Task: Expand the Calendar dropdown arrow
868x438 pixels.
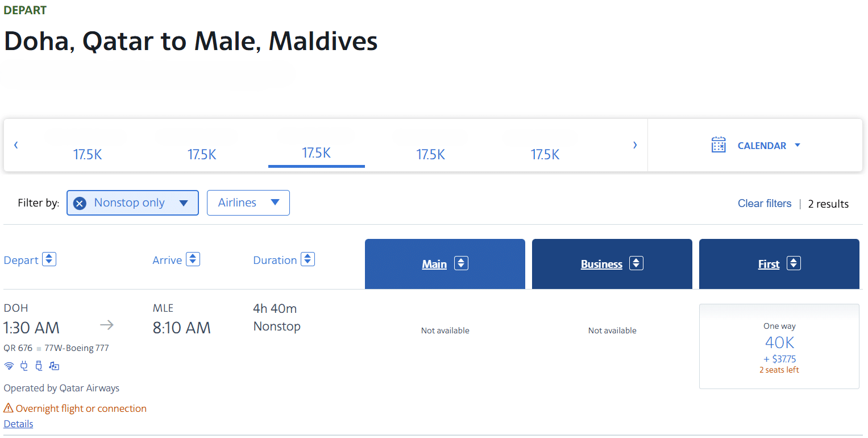Action: point(797,145)
